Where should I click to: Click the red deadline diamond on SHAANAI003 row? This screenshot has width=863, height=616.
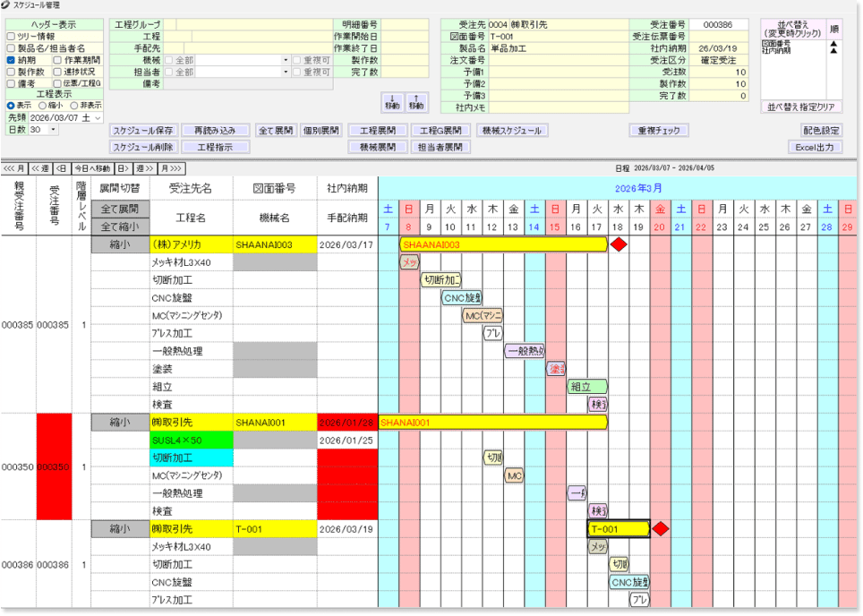[x=619, y=244]
